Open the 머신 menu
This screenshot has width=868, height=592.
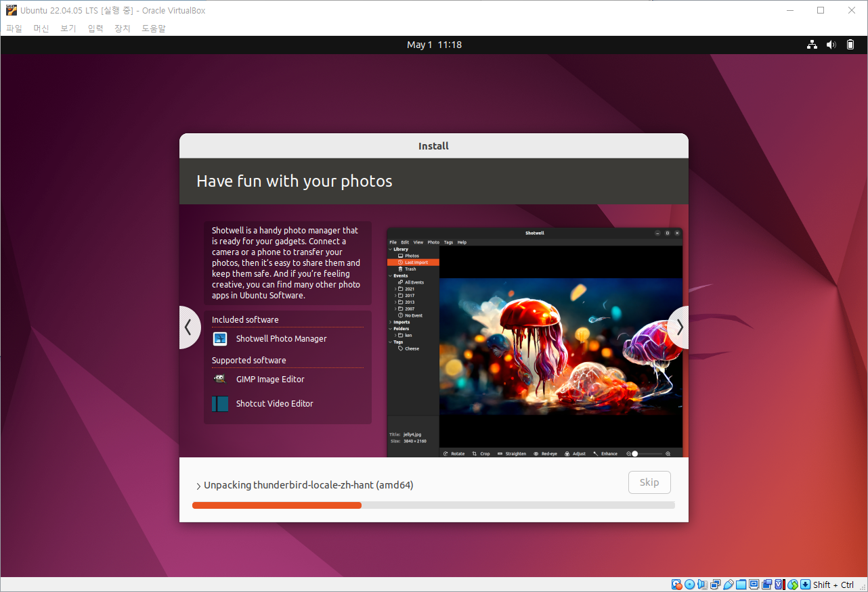41,28
